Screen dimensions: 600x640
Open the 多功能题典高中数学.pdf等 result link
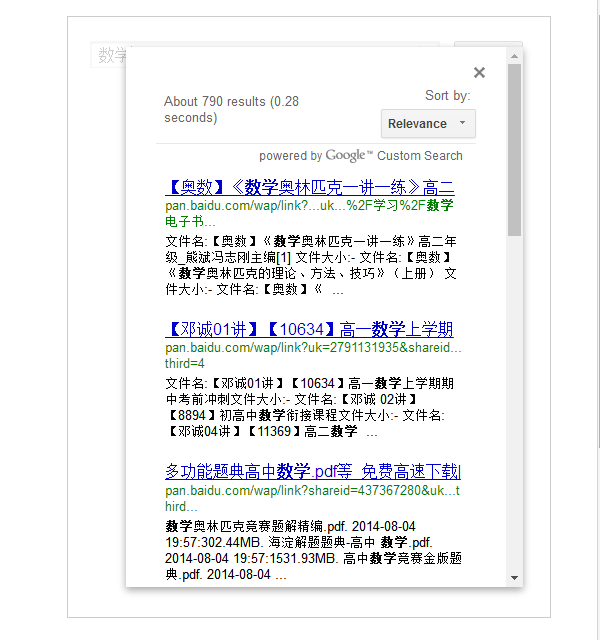pos(313,471)
